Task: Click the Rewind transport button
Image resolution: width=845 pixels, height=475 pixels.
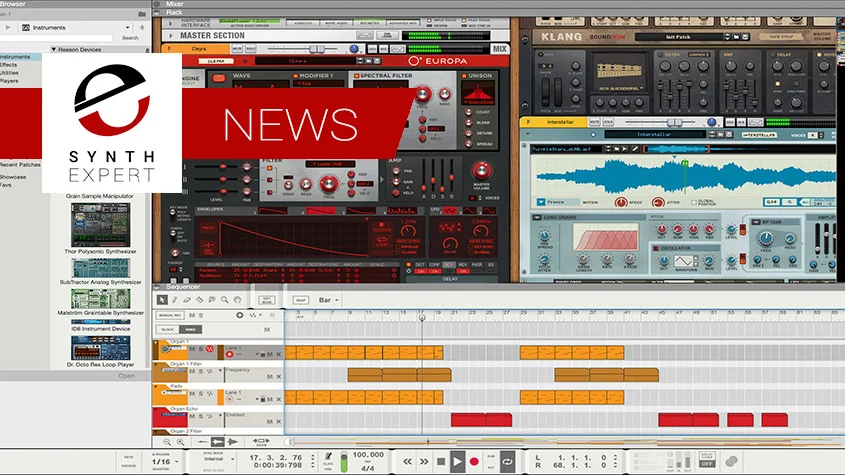Action: [x=407, y=462]
